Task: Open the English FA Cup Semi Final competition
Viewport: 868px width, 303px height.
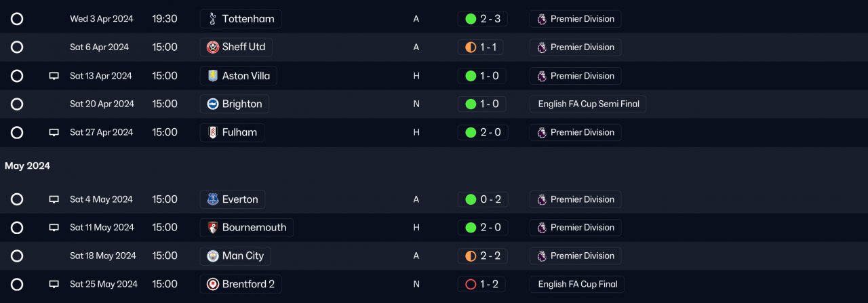Action: click(x=587, y=104)
